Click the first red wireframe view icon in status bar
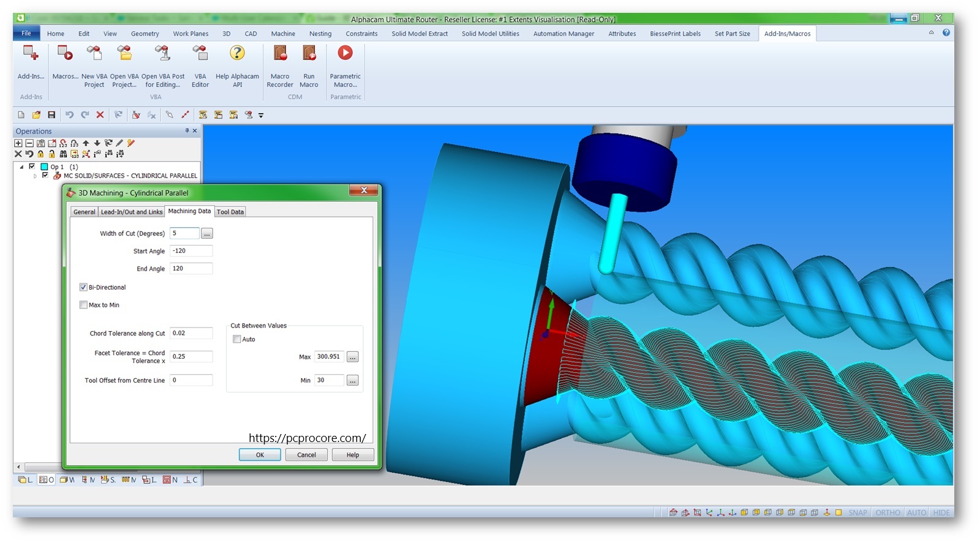This screenshot has height=543, width=980. click(673, 512)
